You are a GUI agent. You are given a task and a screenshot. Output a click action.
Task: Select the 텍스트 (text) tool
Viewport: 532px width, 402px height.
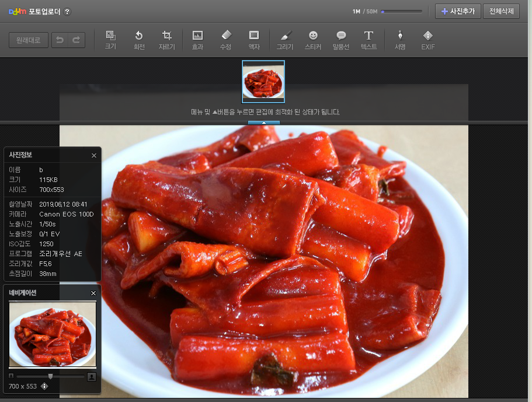(x=369, y=40)
